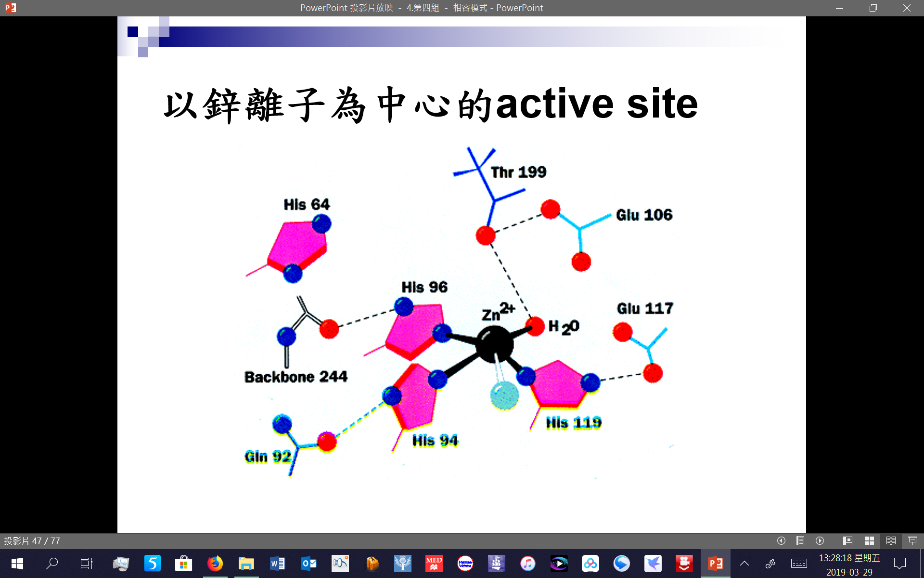Viewport: 924px width, 578px height.
Task: Advance to next slide using arrow icon
Action: coord(820,541)
